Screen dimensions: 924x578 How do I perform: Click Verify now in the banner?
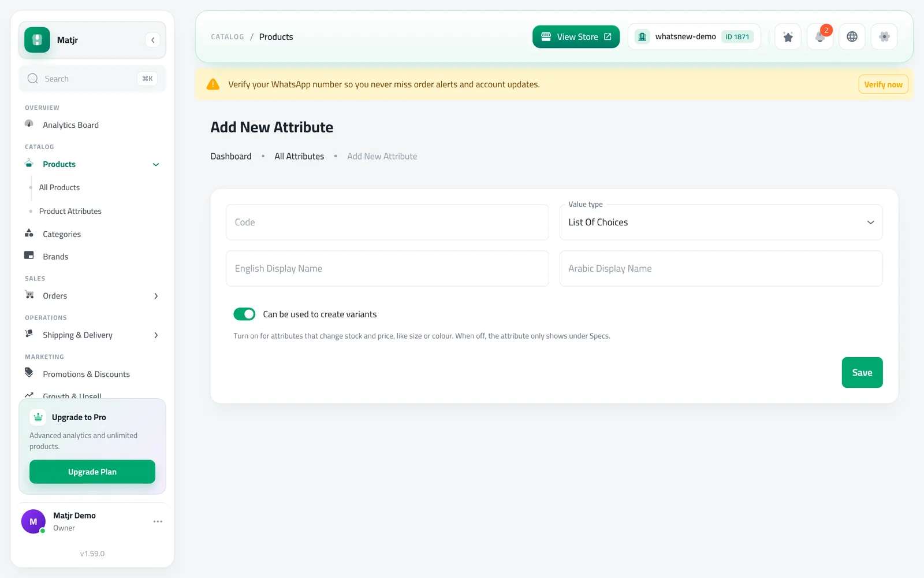point(883,84)
